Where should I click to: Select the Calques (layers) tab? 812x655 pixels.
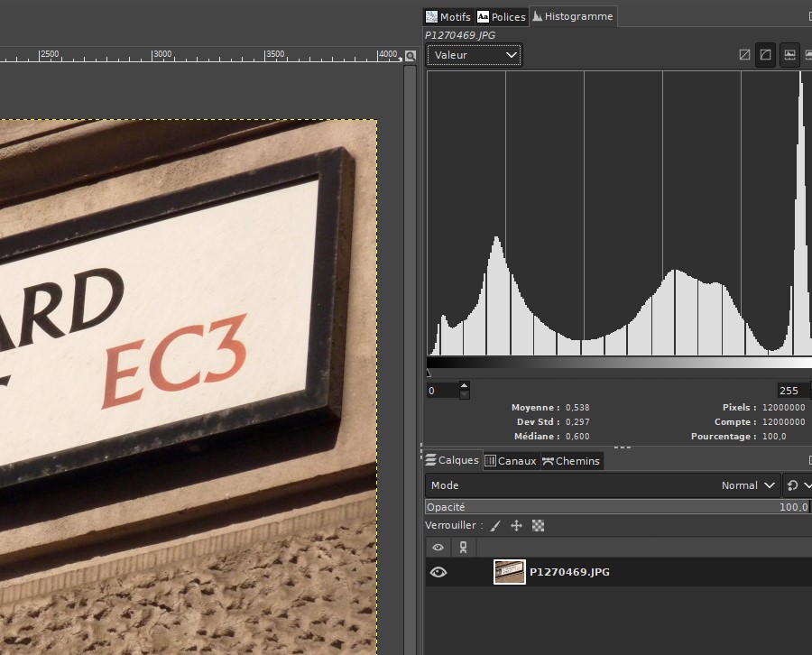(453, 461)
